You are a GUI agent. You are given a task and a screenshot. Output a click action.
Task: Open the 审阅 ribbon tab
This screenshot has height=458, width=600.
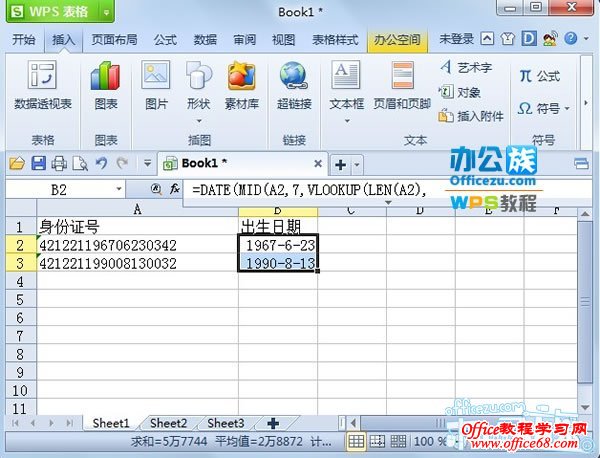pyautogui.click(x=245, y=39)
